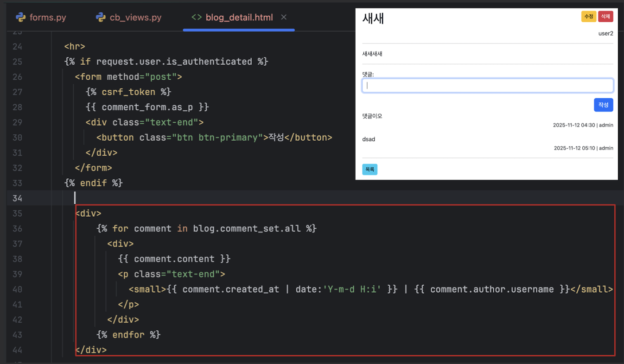Screen dimensions: 624x364
Task: Click the 새새 post title
Action: point(373,19)
